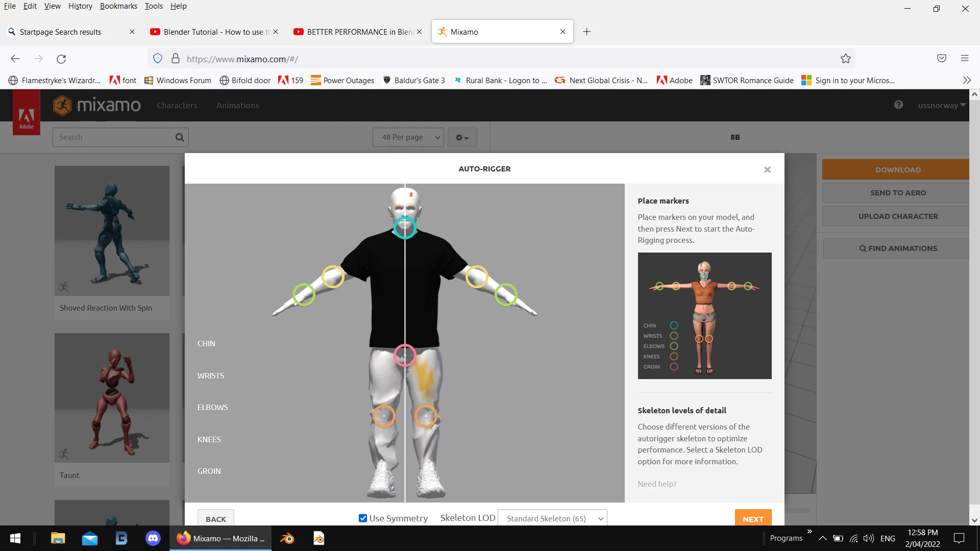Screen dimensions: 980x551
Task: Click the right yellow elbow marker circle
Action: (477, 277)
